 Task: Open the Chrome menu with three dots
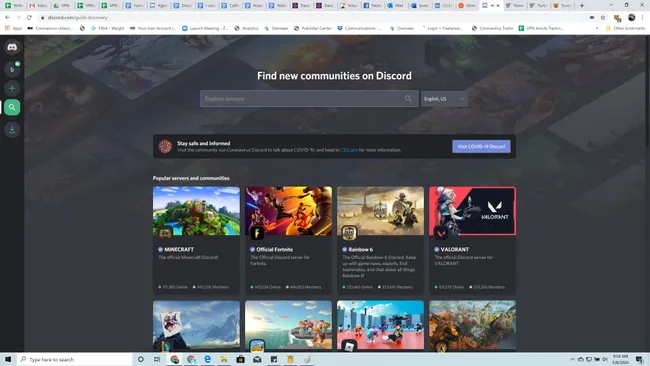click(643, 17)
